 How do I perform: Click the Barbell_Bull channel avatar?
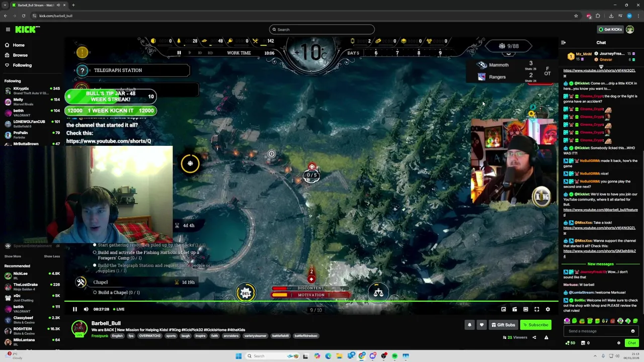pos(79,328)
